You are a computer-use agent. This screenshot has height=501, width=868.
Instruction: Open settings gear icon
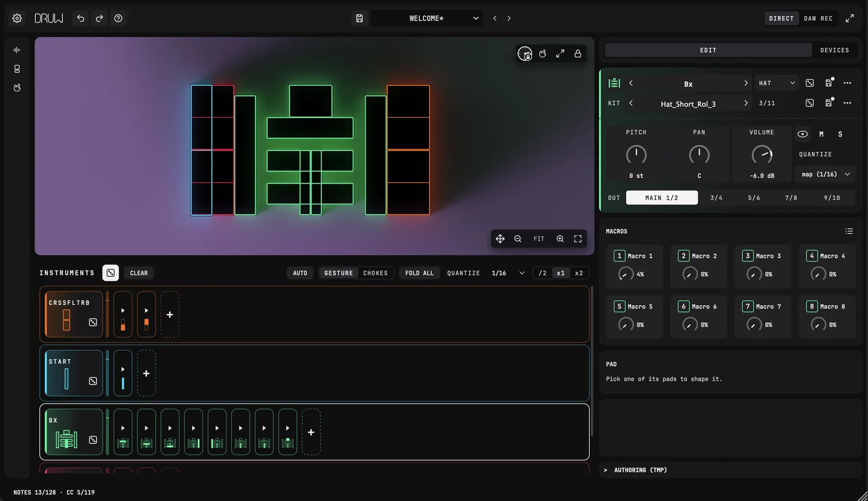tap(17, 18)
